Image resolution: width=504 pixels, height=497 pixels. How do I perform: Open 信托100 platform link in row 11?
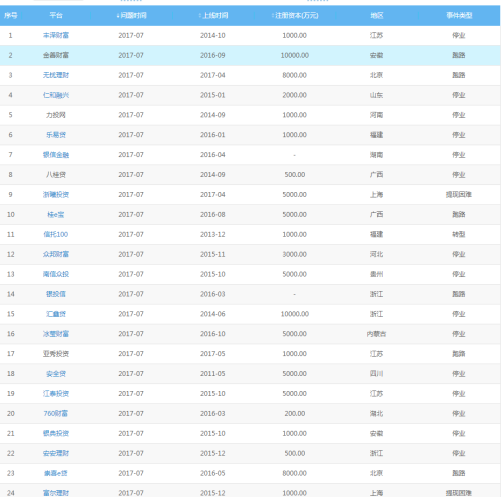[x=56, y=234]
